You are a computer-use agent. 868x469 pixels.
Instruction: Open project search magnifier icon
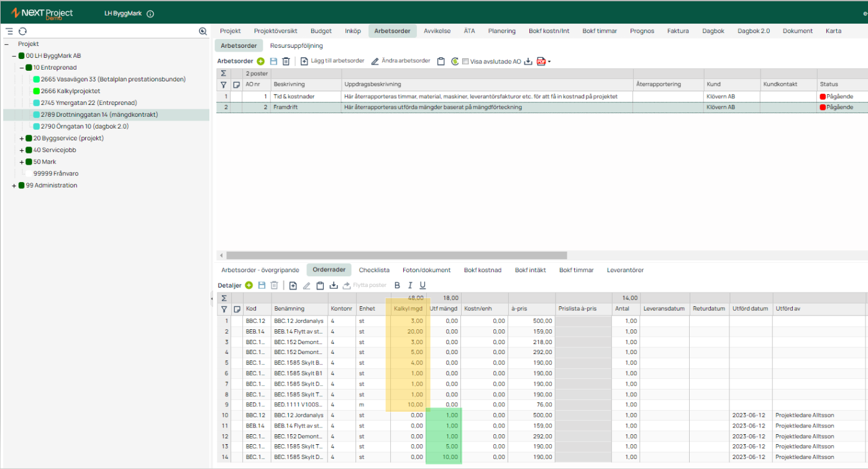(x=203, y=31)
